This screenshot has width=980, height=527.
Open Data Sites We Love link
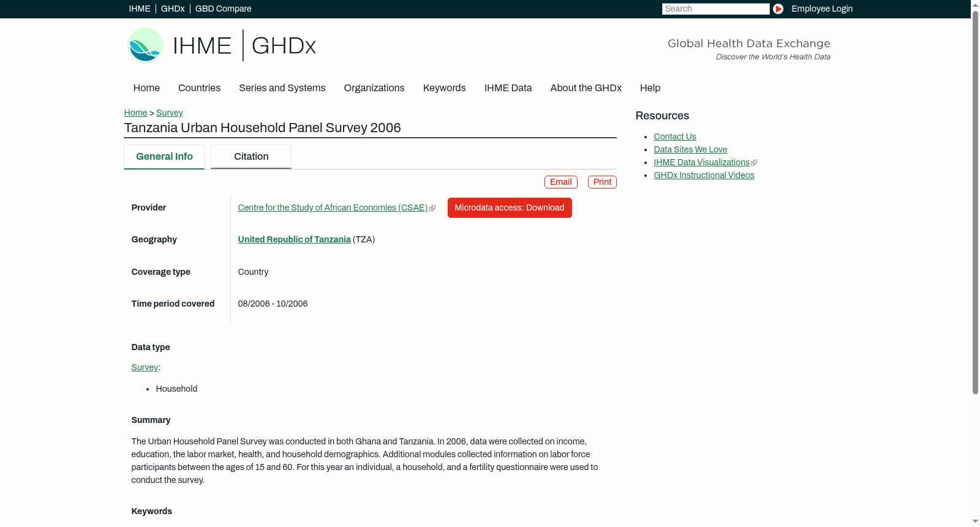690,150
